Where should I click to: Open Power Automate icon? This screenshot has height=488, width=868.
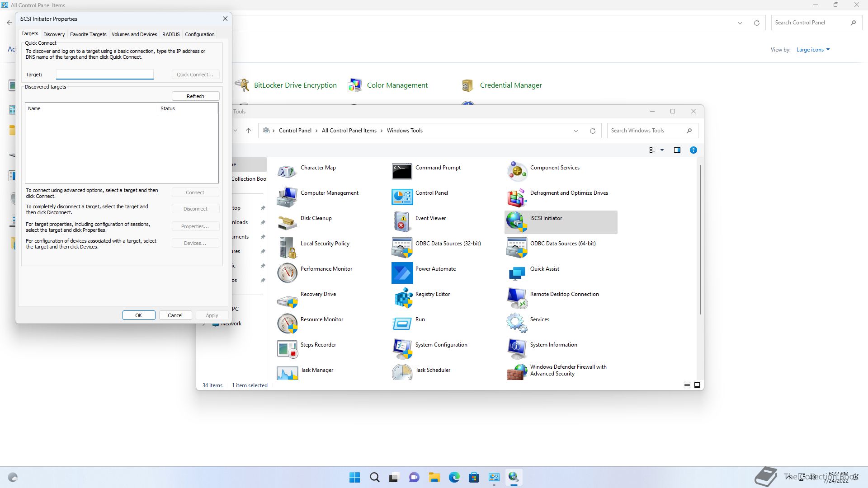click(402, 272)
